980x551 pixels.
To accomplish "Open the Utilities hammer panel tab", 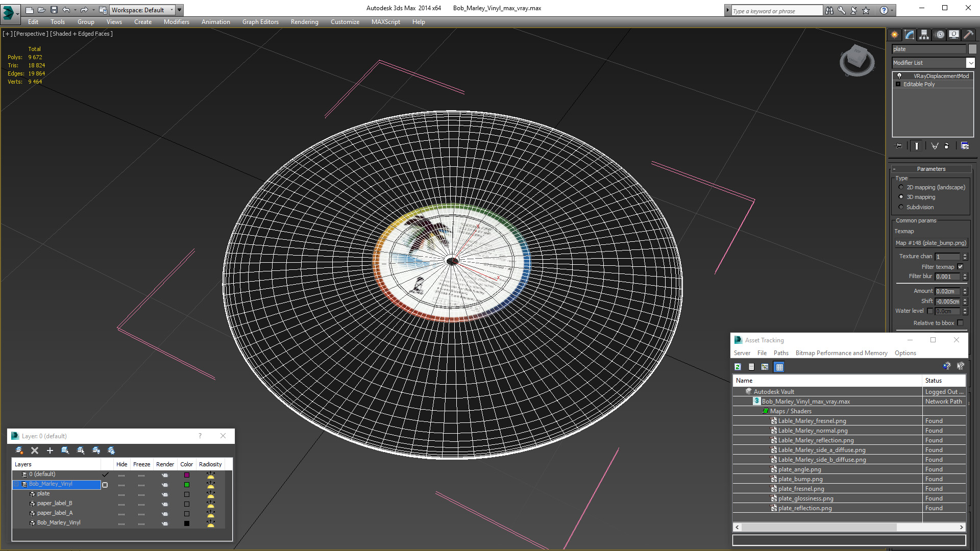I will click(x=968, y=35).
